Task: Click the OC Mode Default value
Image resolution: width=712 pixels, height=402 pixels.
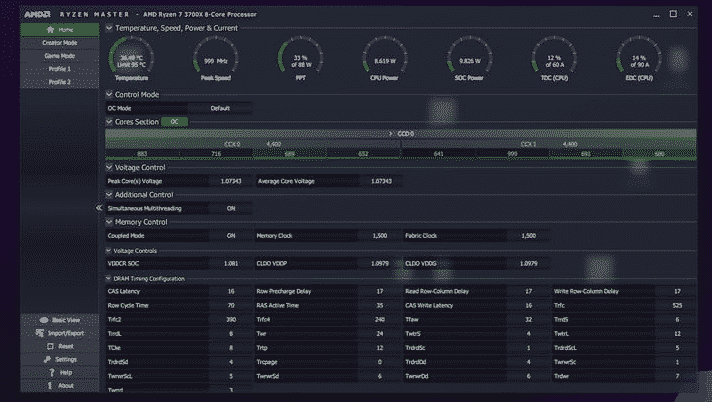Action: click(220, 108)
